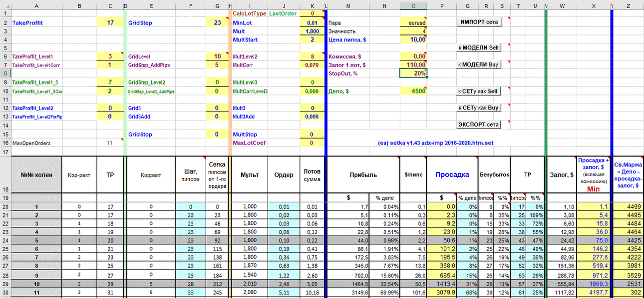Select the MultStart value cell
The image size is (644, 298).
click(312, 39)
